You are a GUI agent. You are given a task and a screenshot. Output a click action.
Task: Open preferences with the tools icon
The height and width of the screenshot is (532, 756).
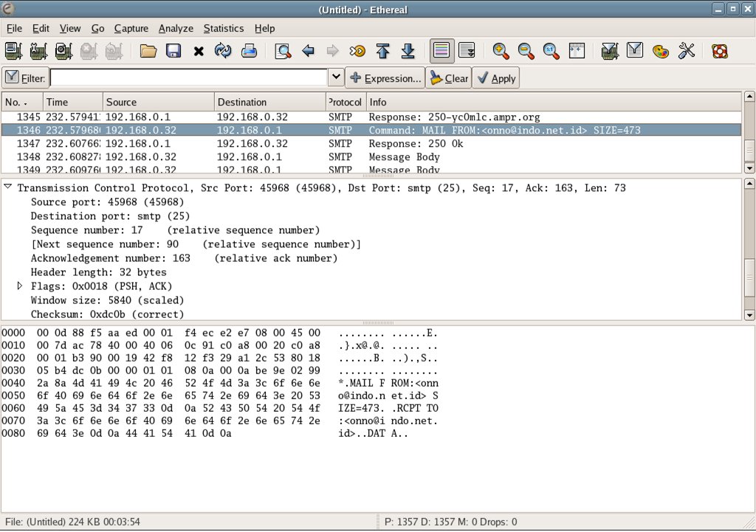[687, 51]
